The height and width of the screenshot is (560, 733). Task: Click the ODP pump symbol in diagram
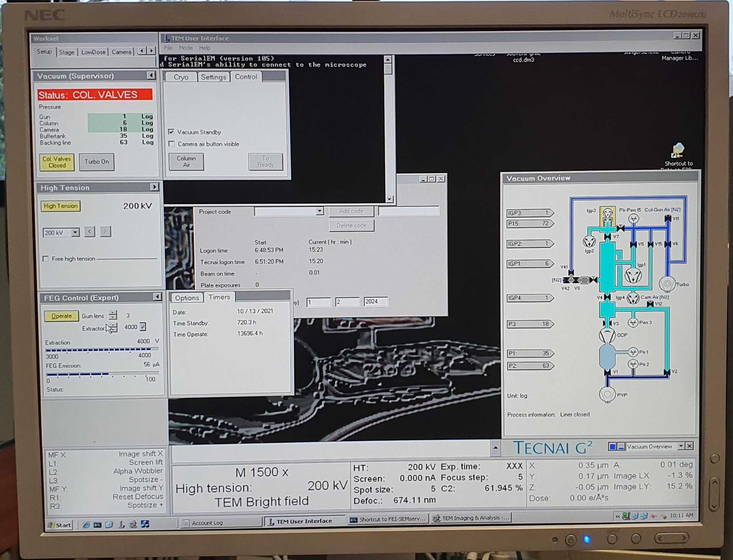tap(607, 335)
